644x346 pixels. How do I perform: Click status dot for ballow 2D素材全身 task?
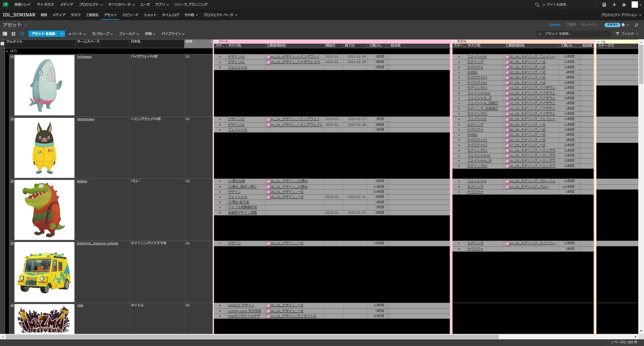tap(220, 181)
